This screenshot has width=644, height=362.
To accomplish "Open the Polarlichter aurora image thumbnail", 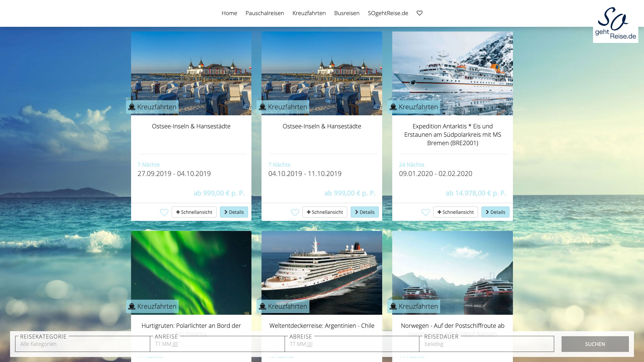I will (191, 273).
